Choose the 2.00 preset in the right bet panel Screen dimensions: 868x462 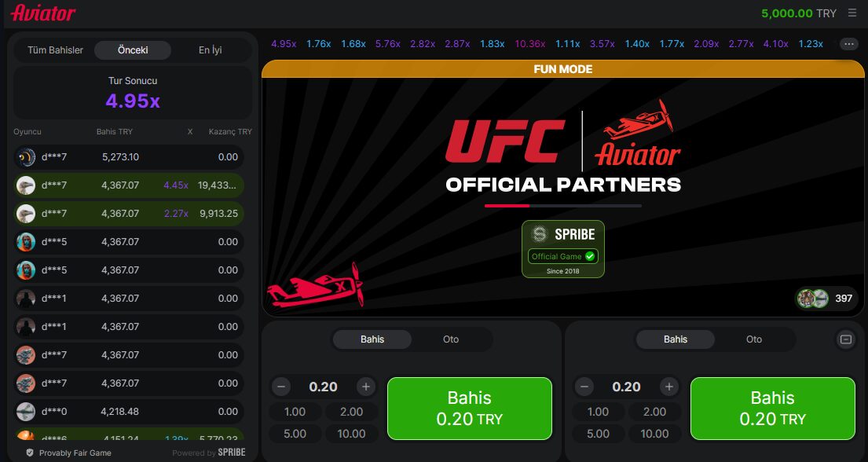click(655, 412)
